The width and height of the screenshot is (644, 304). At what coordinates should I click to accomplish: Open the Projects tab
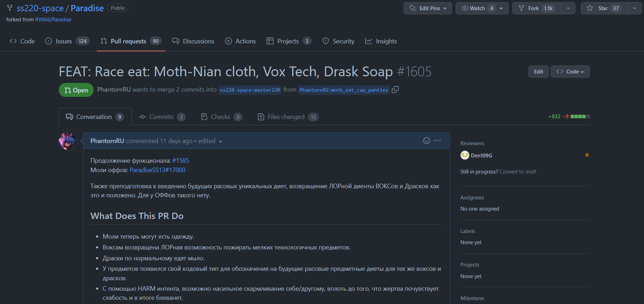289,41
